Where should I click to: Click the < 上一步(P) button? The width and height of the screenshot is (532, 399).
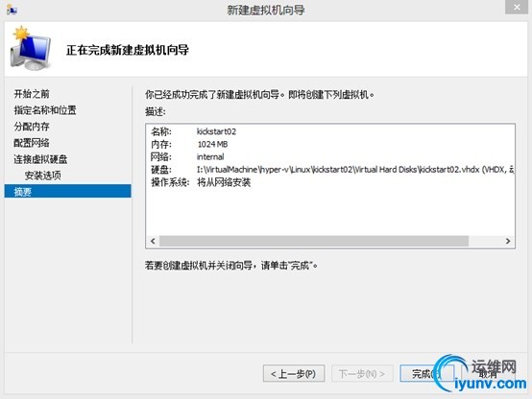pos(294,373)
